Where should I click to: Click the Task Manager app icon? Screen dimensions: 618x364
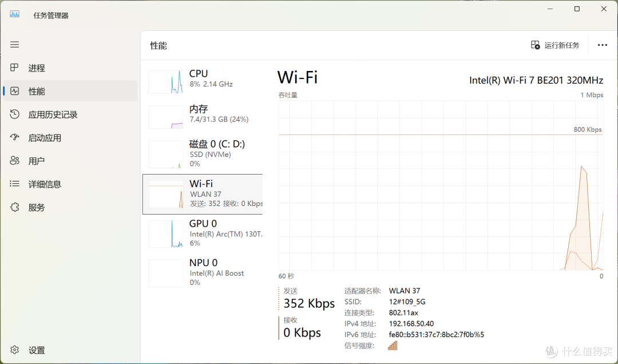click(x=14, y=14)
